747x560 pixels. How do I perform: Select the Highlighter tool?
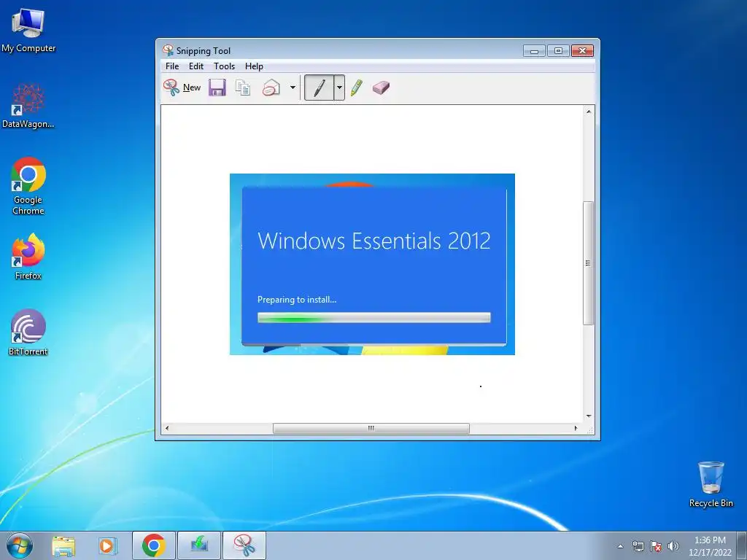pos(356,87)
